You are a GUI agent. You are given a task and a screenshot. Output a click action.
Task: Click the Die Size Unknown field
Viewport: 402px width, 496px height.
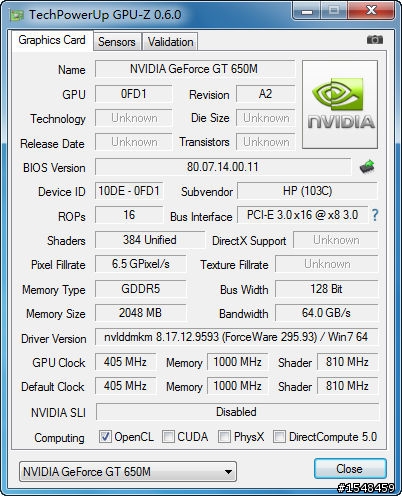(265, 118)
